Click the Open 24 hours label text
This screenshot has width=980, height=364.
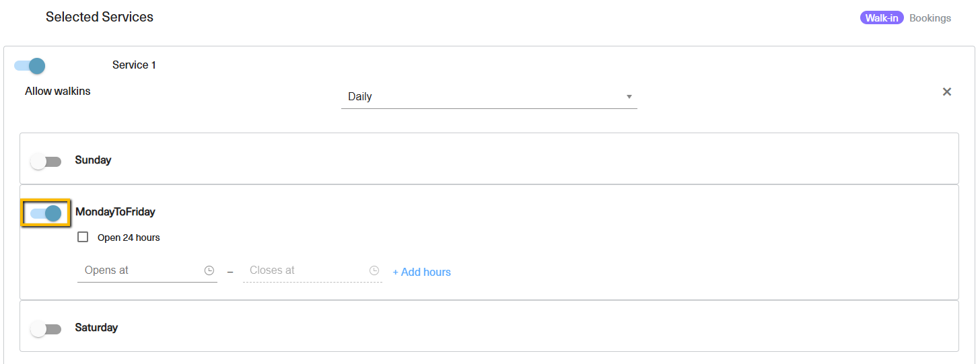129,238
